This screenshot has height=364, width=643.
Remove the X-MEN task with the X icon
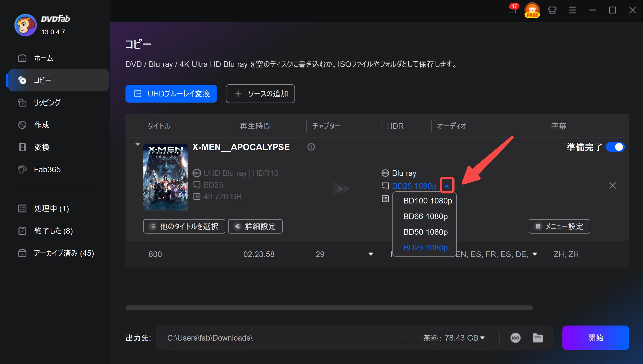tap(612, 185)
